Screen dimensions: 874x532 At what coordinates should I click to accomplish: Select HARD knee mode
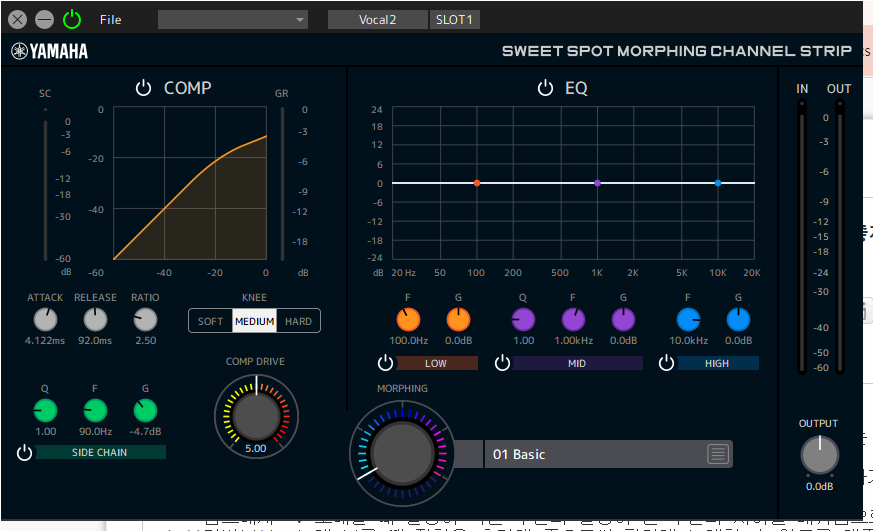coord(298,321)
